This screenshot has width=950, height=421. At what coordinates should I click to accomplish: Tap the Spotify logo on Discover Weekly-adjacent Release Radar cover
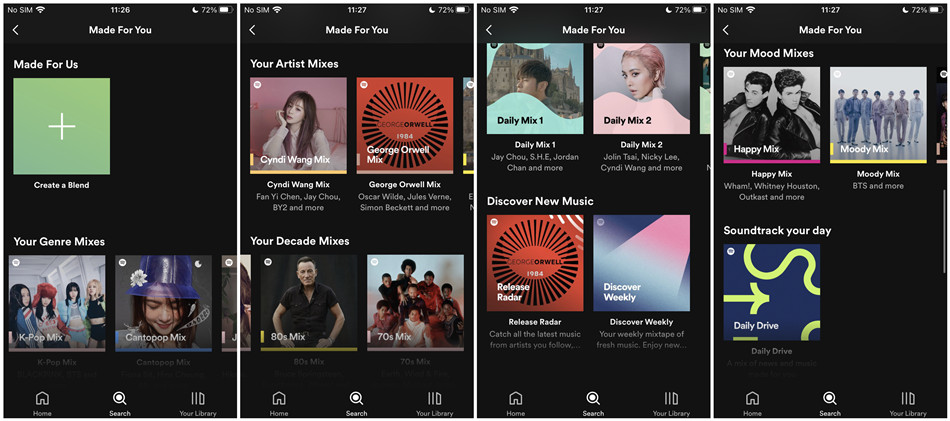click(494, 222)
